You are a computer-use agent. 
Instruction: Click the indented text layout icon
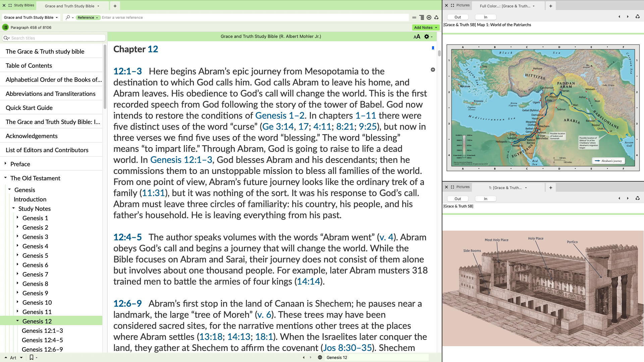click(422, 17)
